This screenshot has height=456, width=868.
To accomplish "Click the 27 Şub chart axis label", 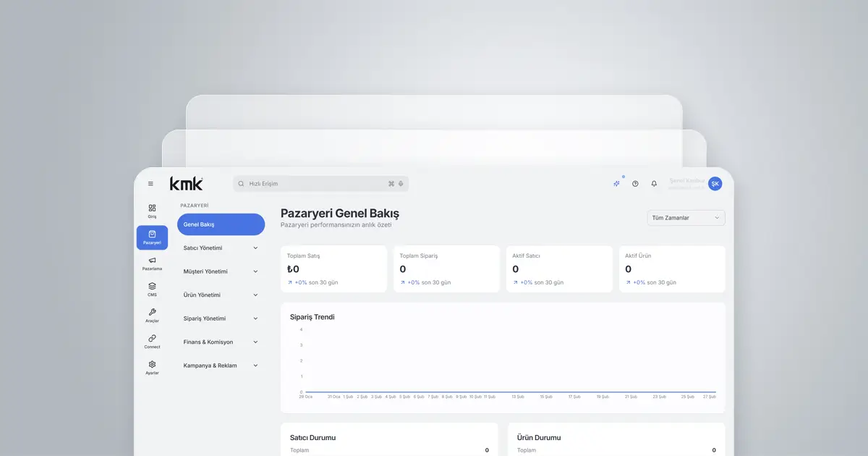I will click(x=710, y=397).
